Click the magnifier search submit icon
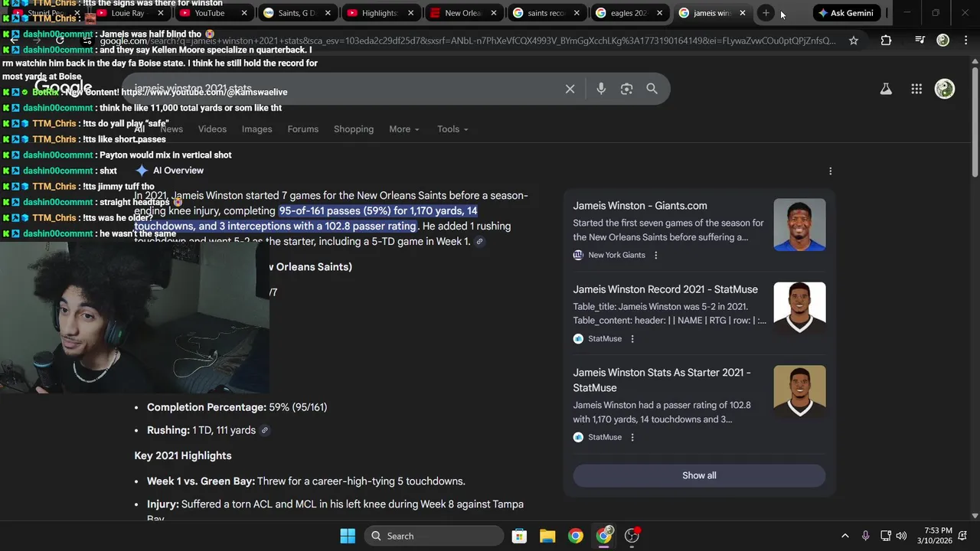 (x=652, y=89)
